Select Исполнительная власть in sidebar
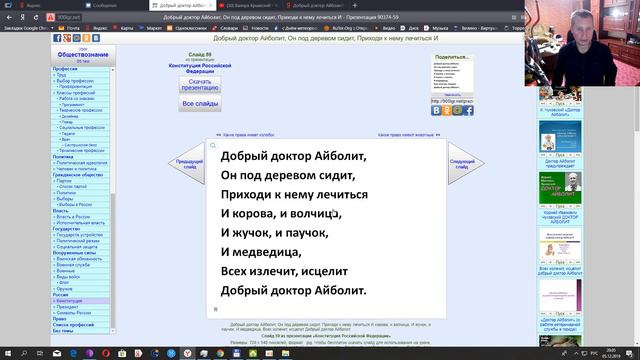The width and height of the screenshot is (640, 360). click(x=80, y=223)
